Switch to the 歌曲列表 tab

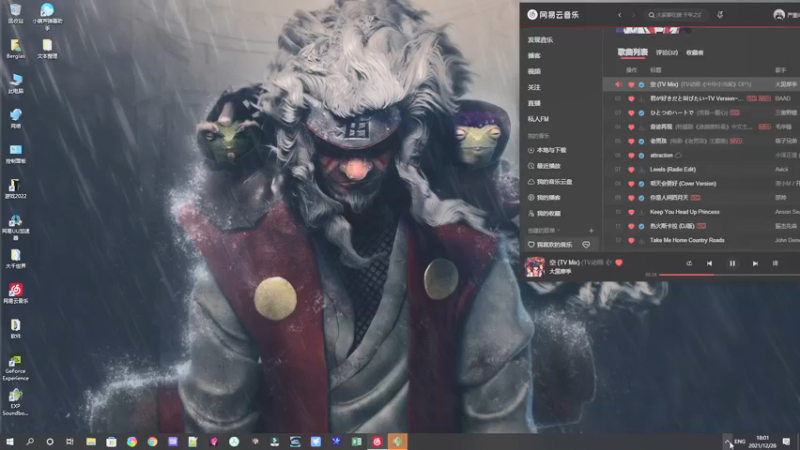(633, 52)
